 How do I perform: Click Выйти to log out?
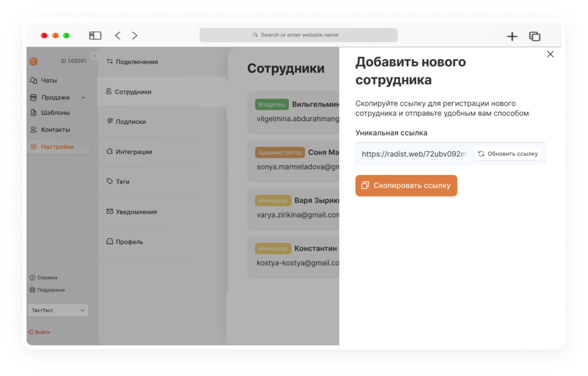[42, 332]
